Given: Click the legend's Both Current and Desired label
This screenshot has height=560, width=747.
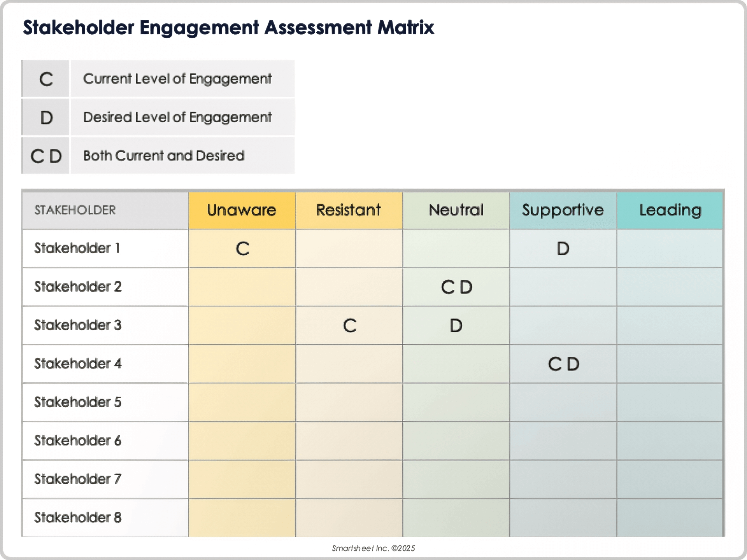Looking at the screenshot, I should pos(164,156).
